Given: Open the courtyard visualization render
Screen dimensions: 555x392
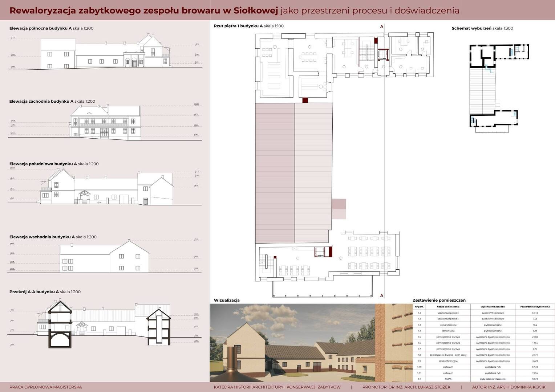Looking at the screenshot, I should 311,343.
